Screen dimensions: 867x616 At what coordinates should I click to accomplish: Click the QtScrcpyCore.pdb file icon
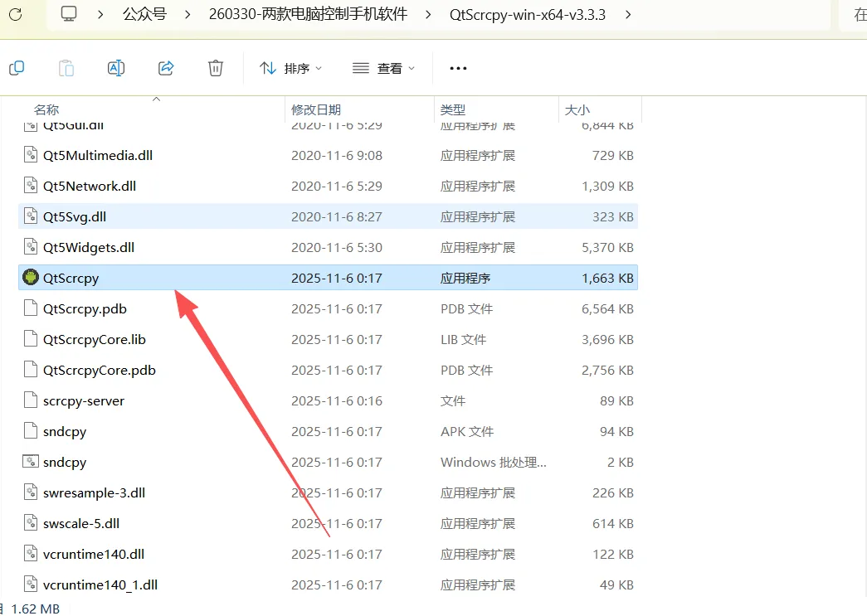tap(31, 369)
